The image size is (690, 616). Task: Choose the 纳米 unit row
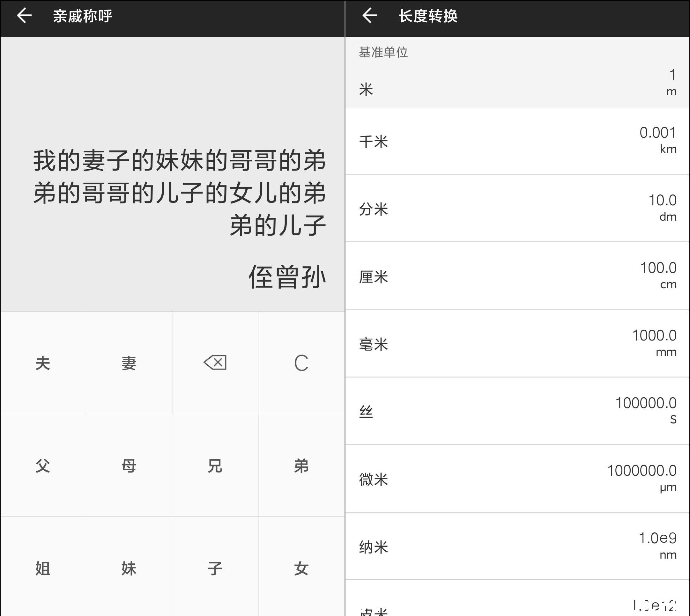[517, 546]
